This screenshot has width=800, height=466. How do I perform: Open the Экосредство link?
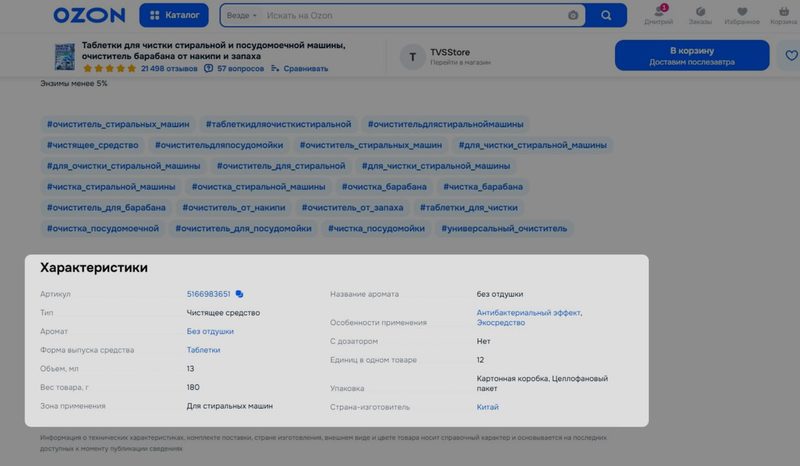[x=501, y=323]
